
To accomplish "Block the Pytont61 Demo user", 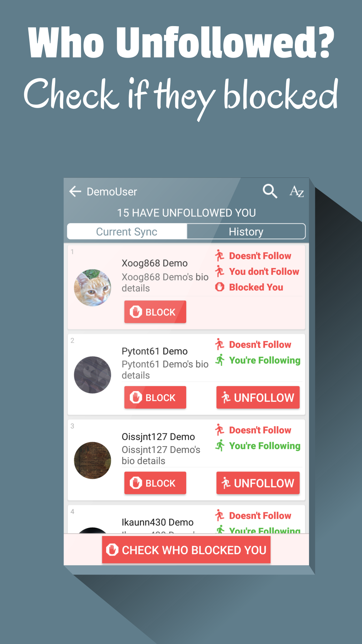I will [155, 397].
